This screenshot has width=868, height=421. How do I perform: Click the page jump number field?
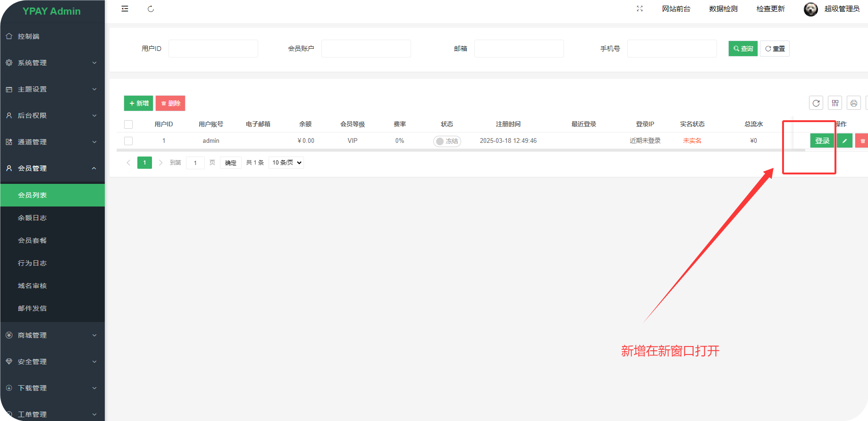pyautogui.click(x=195, y=163)
